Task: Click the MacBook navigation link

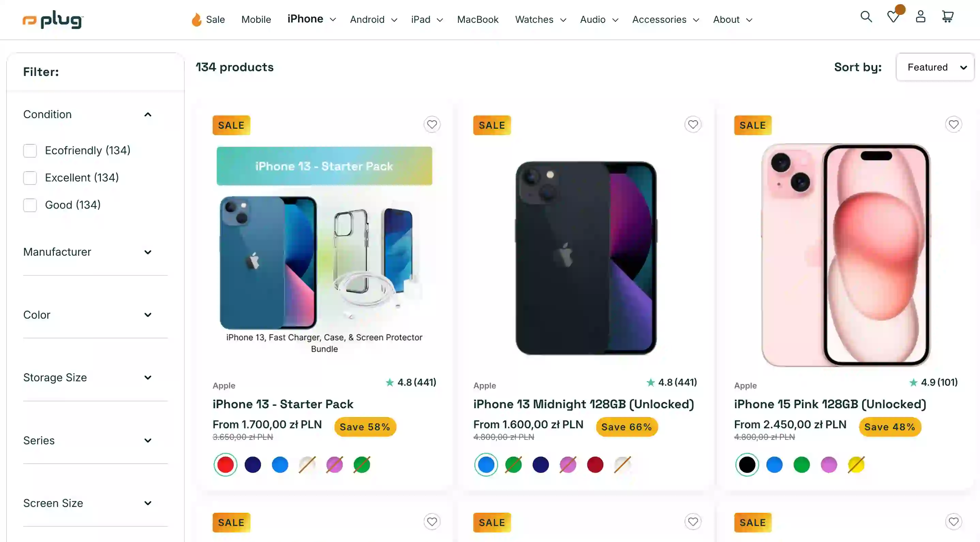Action: click(478, 19)
